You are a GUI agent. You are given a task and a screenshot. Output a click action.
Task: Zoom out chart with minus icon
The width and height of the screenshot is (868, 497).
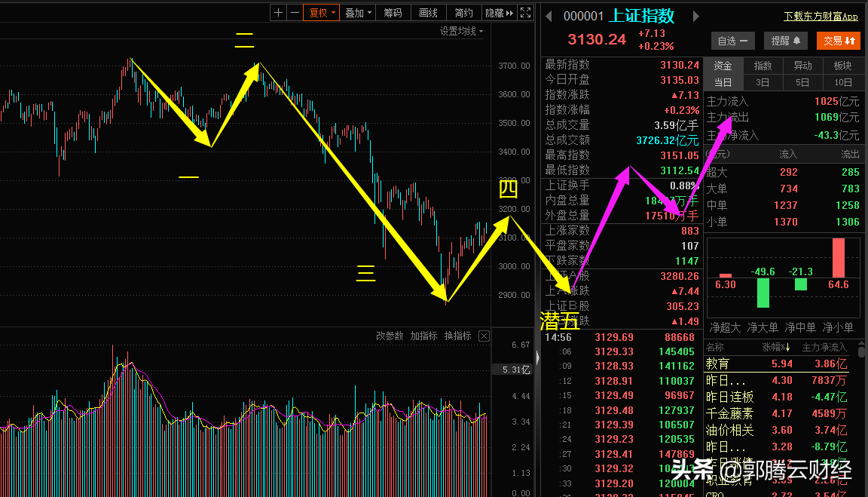pyautogui.click(x=295, y=13)
